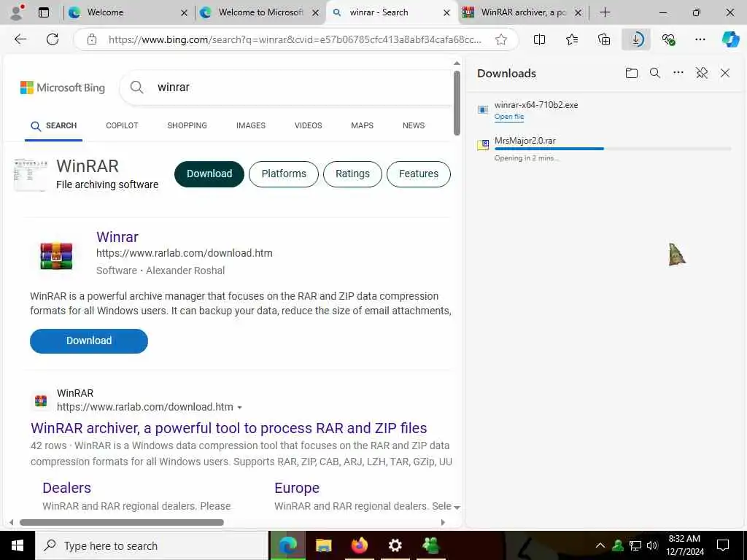Image resolution: width=747 pixels, height=560 pixels.
Task: Select the COPILOT search tab
Action: [122, 125]
